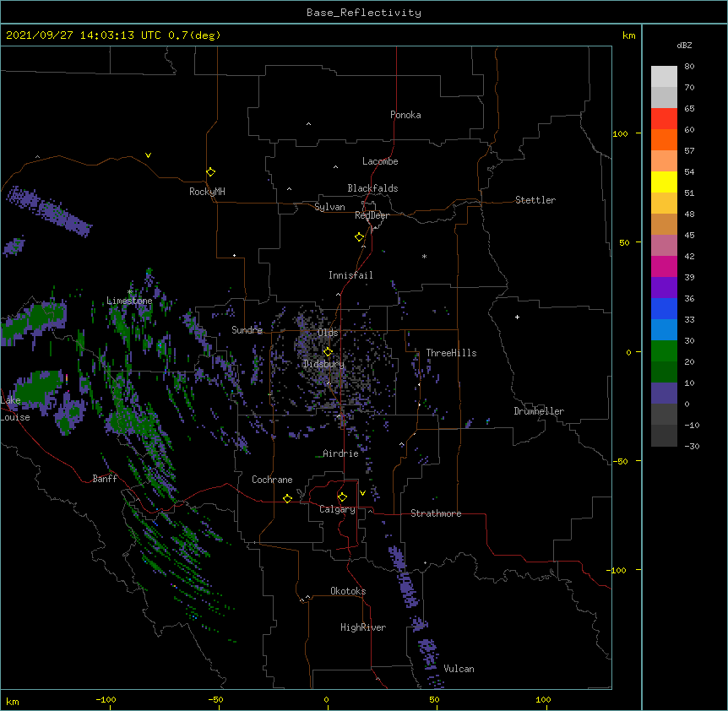Pick the Sylvan label on the map
Screen dimensions: 728x711
(329, 207)
